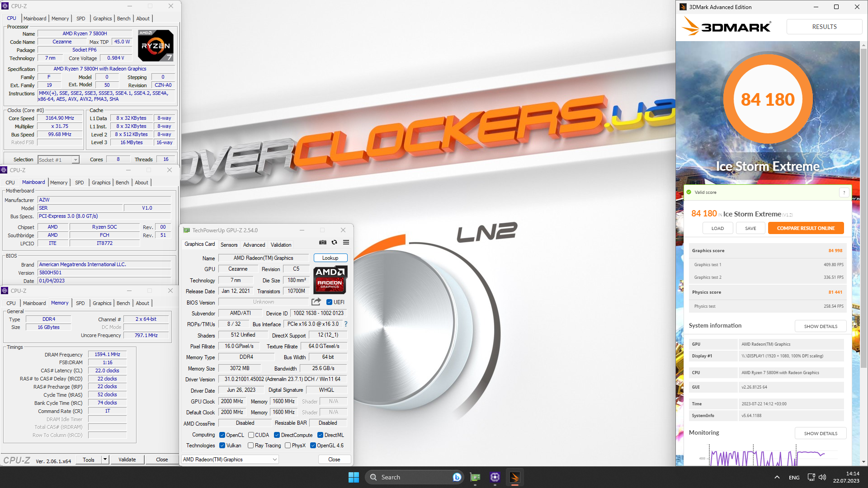Switch to Advanced tab in GPU-Z
This screenshot has width=868, height=488.
coord(254,244)
